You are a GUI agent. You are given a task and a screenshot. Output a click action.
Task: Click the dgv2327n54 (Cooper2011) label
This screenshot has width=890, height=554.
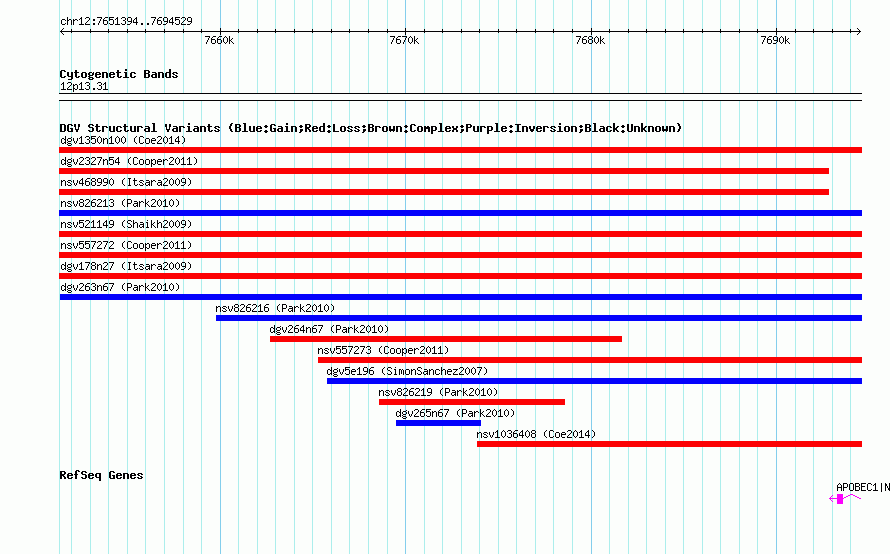[129, 161]
